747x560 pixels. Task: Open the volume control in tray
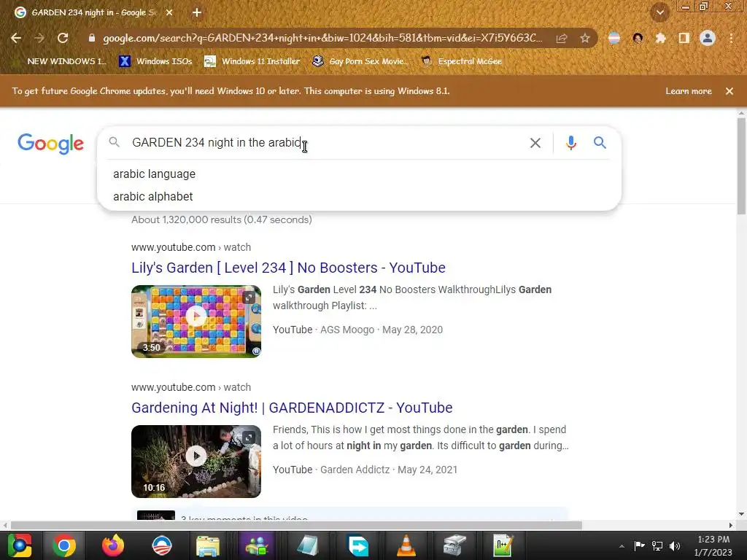[675, 545]
